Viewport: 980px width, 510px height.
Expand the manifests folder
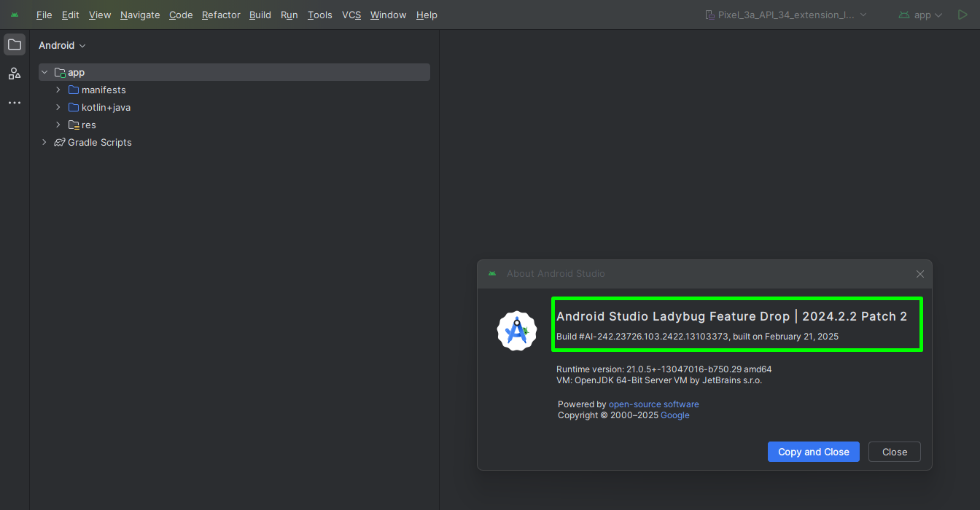click(58, 90)
